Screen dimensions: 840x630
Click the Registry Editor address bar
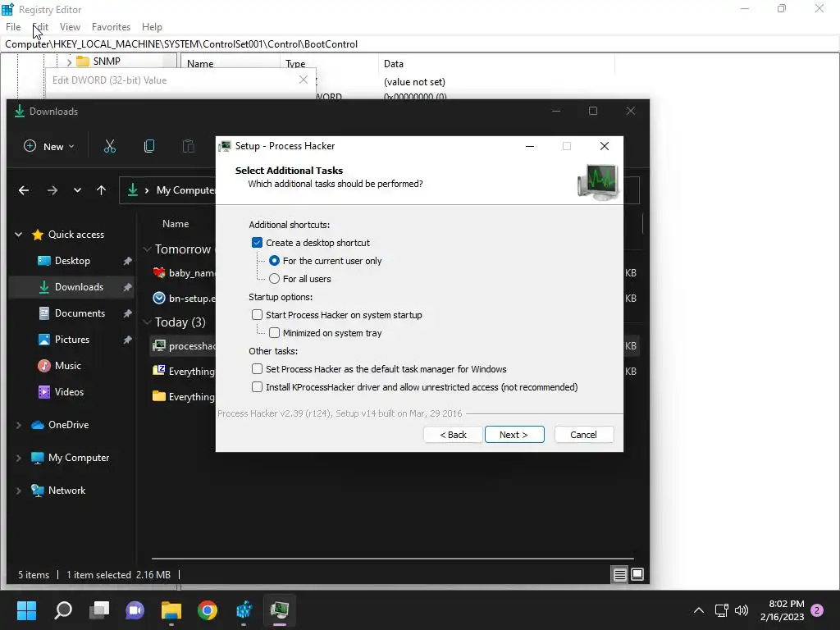click(x=420, y=44)
